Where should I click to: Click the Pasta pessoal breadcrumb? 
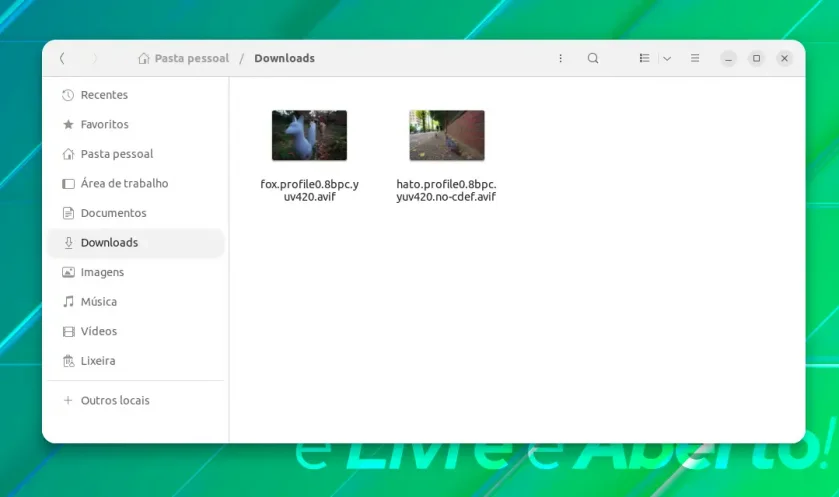click(183, 58)
